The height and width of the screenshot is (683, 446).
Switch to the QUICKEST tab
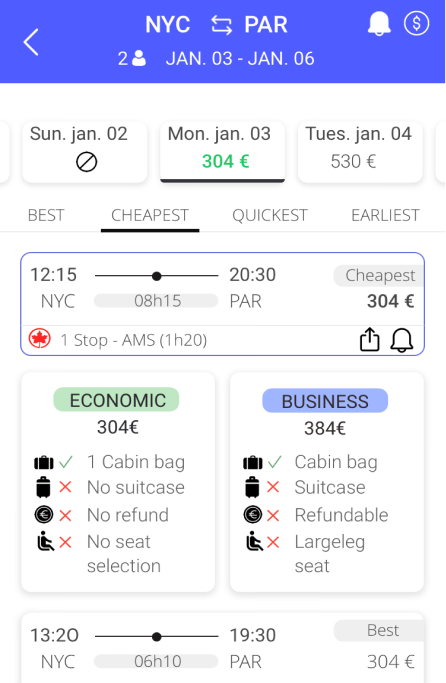pyautogui.click(x=270, y=215)
